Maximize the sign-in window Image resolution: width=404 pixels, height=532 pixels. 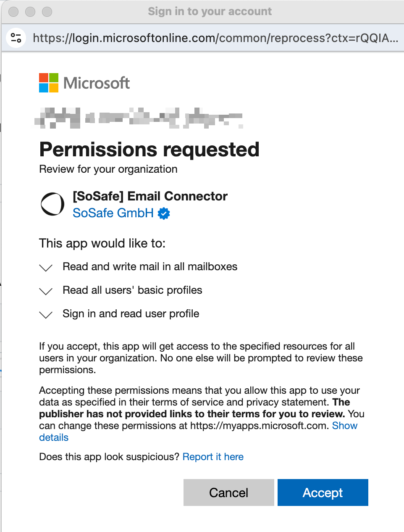coord(47,12)
